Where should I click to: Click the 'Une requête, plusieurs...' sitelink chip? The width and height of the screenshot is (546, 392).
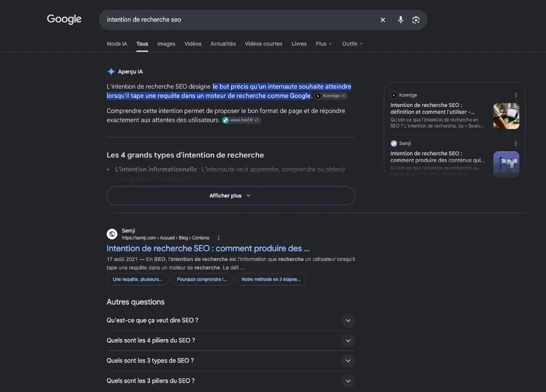click(x=138, y=279)
